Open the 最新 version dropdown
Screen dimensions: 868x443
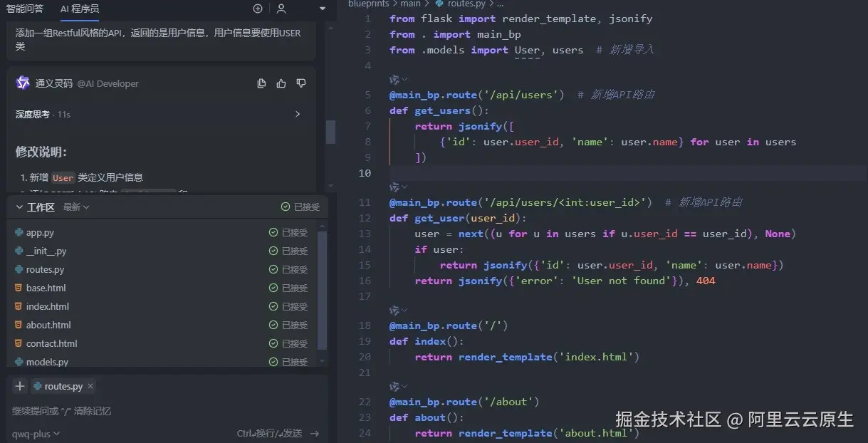(x=76, y=207)
